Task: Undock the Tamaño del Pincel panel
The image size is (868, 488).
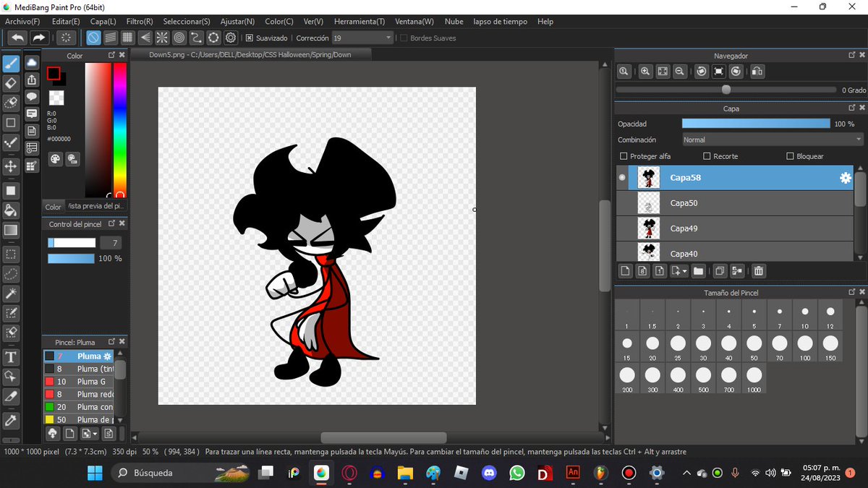Action: pos(852,292)
